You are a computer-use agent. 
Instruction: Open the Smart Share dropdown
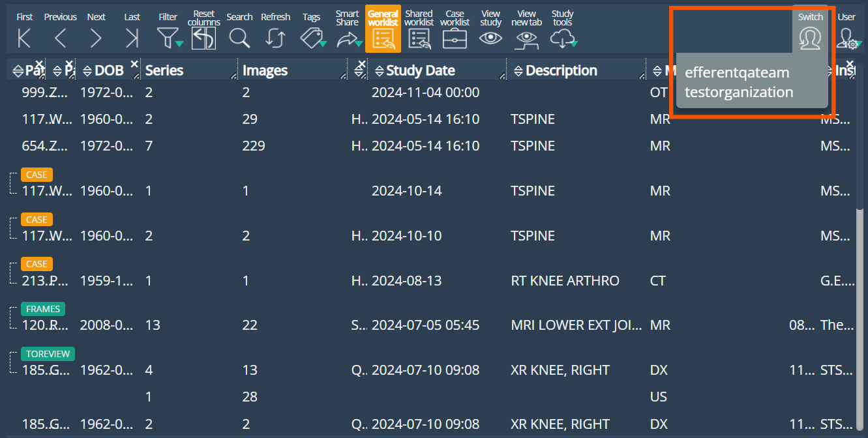point(348,38)
